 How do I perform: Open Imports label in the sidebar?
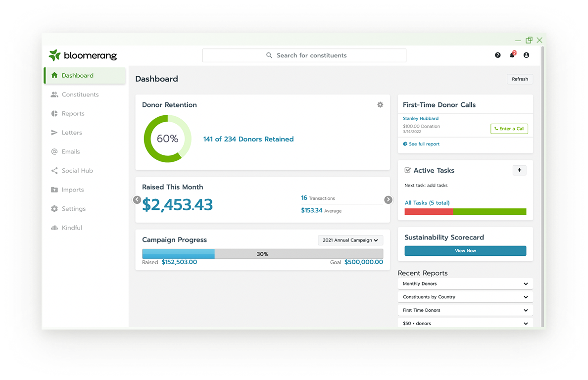coord(73,190)
